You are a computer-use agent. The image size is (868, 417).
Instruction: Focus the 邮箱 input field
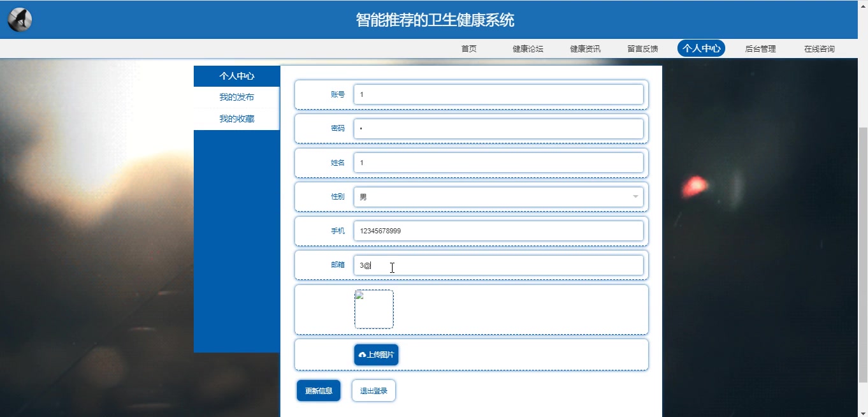coord(498,265)
